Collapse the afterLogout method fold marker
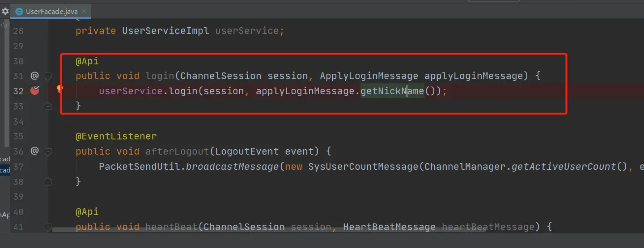This screenshot has width=644, height=248. point(48,151)
